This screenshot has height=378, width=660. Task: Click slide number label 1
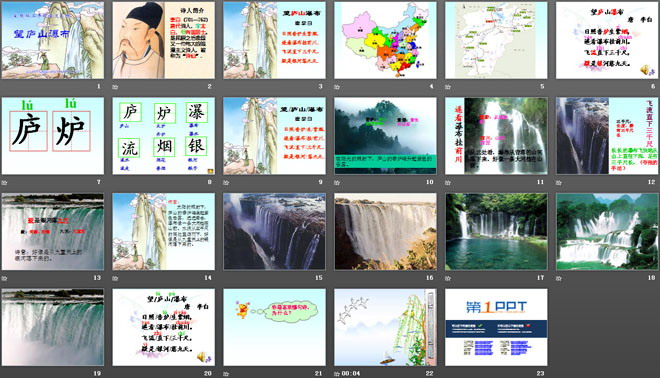[x=99, y=86]
